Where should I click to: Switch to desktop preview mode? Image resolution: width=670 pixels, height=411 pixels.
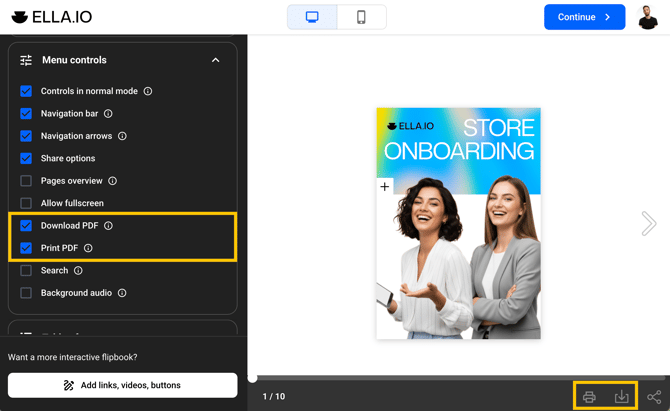(x=312, y=17)
